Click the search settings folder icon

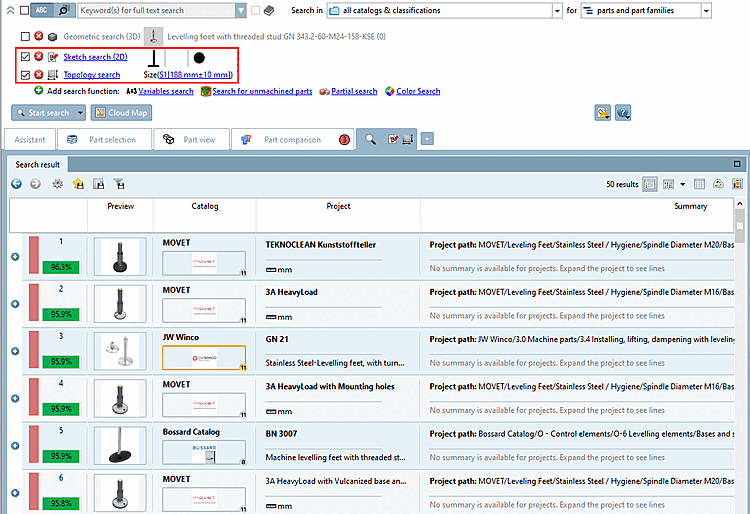click(603, 113)
